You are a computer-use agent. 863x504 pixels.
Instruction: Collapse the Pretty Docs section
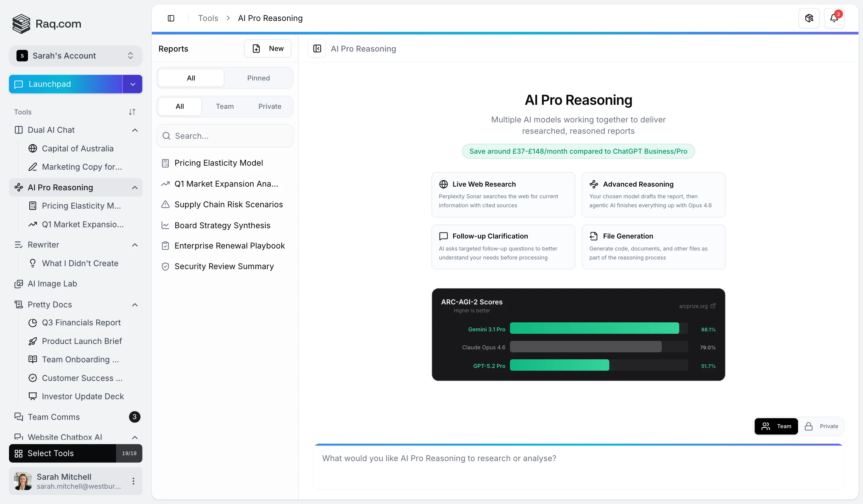135,305
